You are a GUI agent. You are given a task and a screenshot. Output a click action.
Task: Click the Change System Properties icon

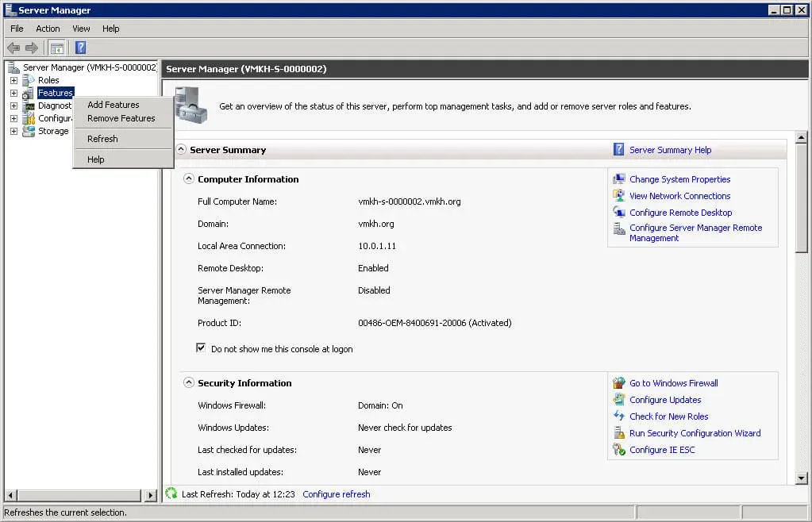(619, 179)
